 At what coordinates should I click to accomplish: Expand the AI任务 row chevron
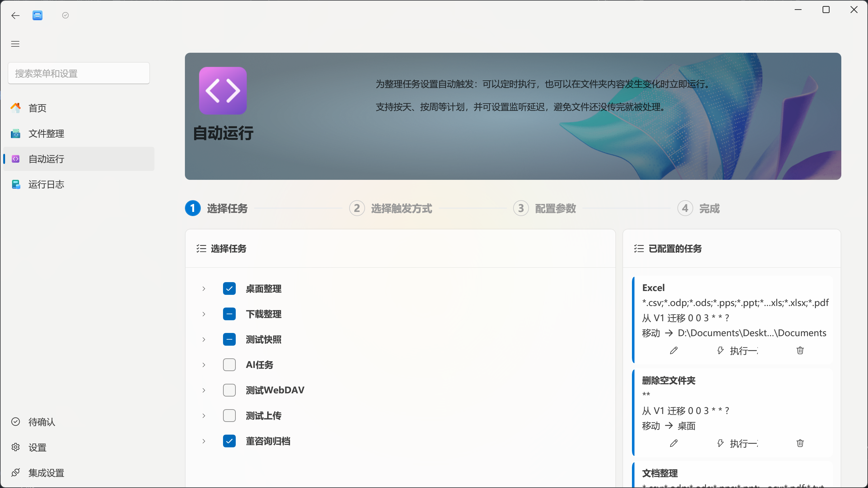204,365
